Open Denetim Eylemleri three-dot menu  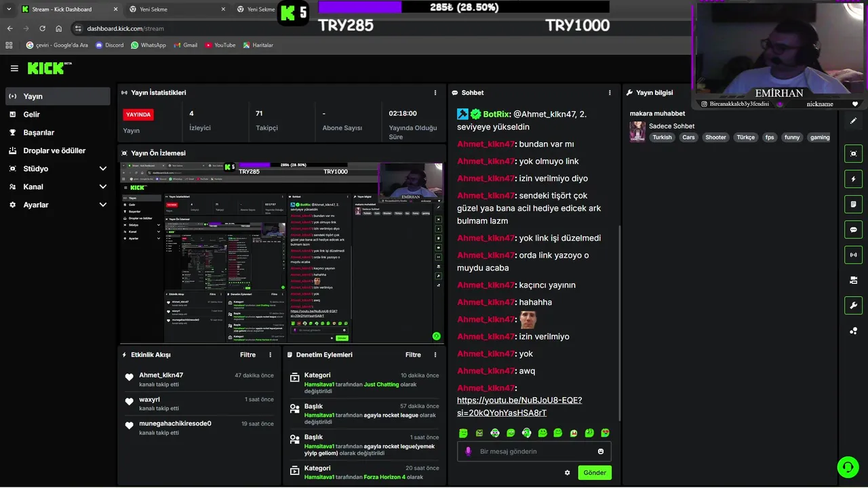point(435,354)
